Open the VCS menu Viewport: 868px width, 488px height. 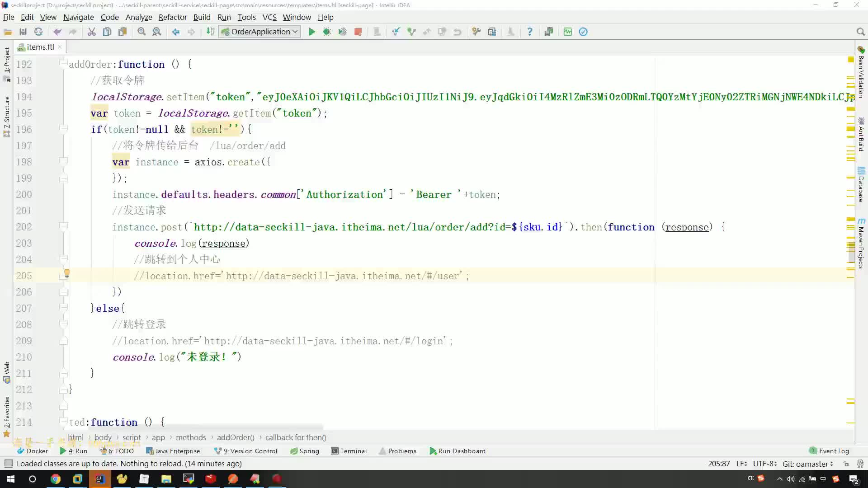pos(269,17)
